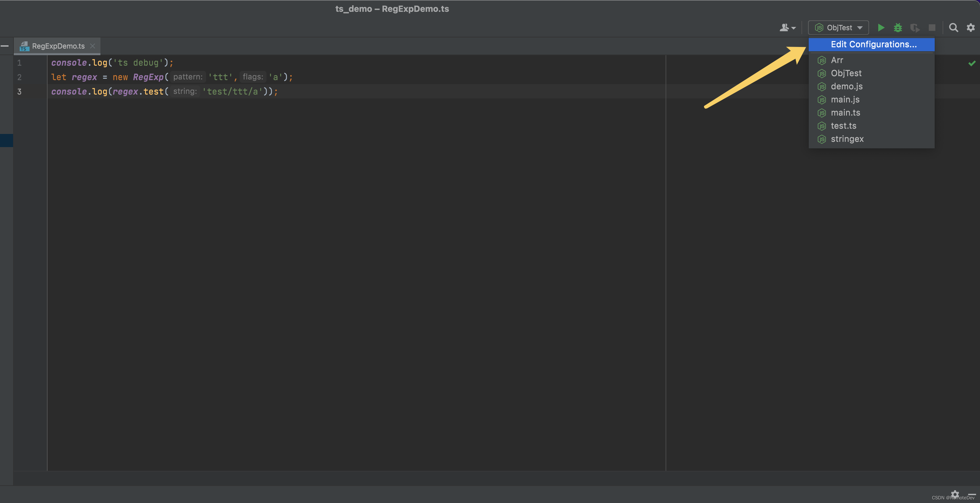
Task: Click Run with Coverage icon
Action: coord(915,28)
